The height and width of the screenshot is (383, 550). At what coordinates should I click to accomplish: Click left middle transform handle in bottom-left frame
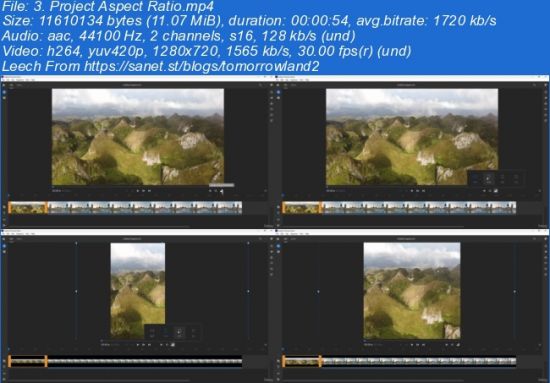coord(76,291)
